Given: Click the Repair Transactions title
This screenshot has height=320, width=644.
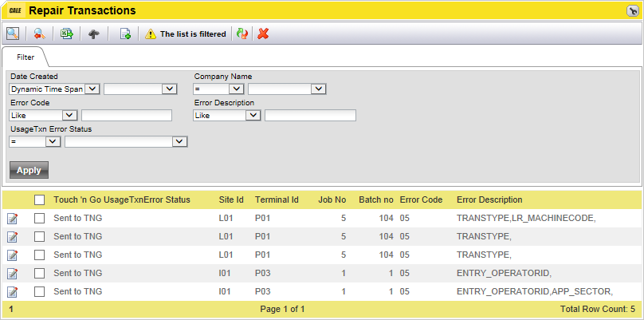Looking at the screenshot, I should click(x=82, y=10).
